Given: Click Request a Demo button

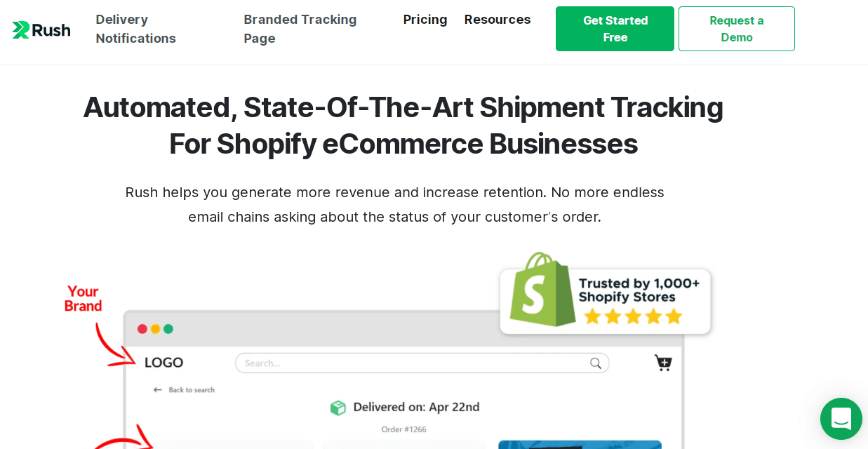Looking at the screenshot, I should point(737,29).
